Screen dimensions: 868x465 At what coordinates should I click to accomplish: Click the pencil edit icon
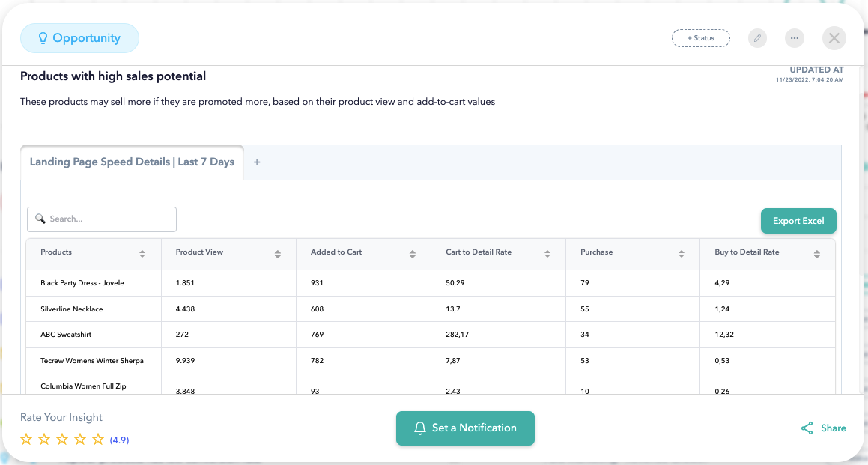757,38
